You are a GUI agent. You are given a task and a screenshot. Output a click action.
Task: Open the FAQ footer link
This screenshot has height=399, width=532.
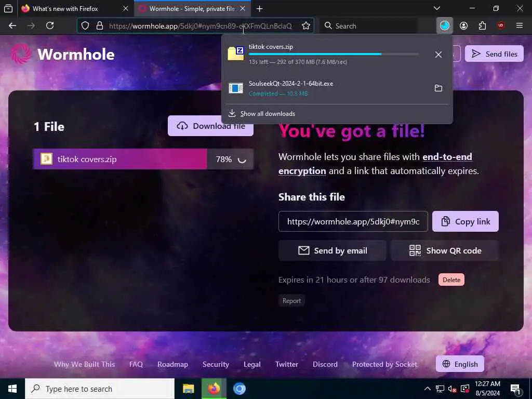pos(136,364)
